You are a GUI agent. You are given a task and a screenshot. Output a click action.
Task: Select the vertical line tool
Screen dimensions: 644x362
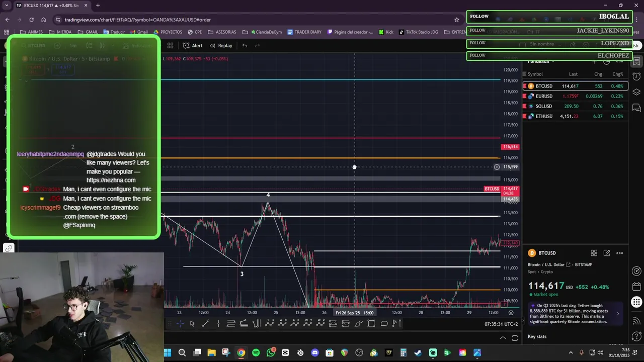tap(218, 324)
